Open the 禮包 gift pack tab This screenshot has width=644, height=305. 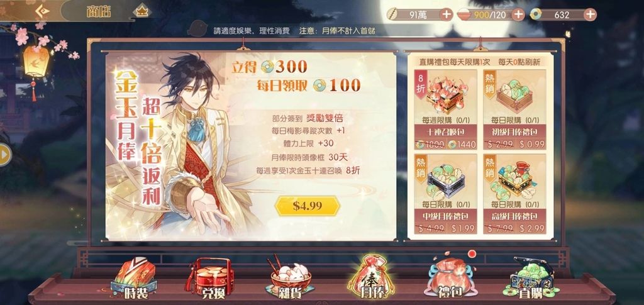[x=448, y=277]
